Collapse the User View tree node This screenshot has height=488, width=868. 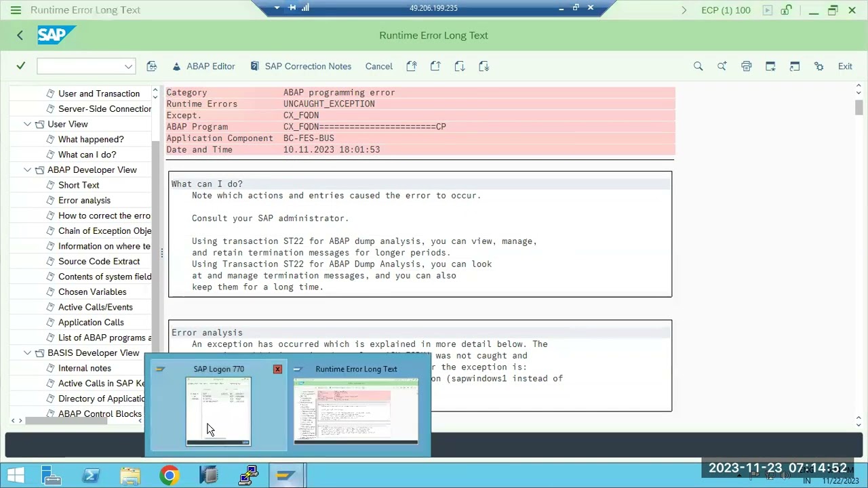coord(27,124)
